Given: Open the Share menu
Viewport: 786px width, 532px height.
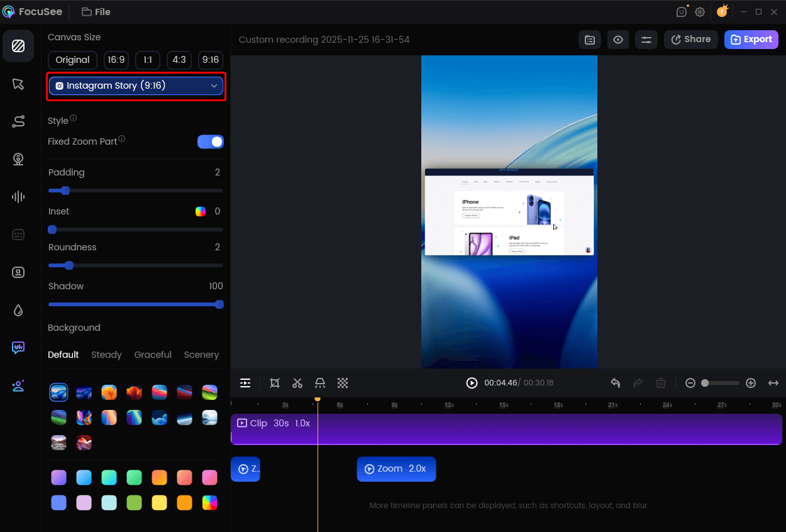Looking at the screenshot, I should point(690,39).
